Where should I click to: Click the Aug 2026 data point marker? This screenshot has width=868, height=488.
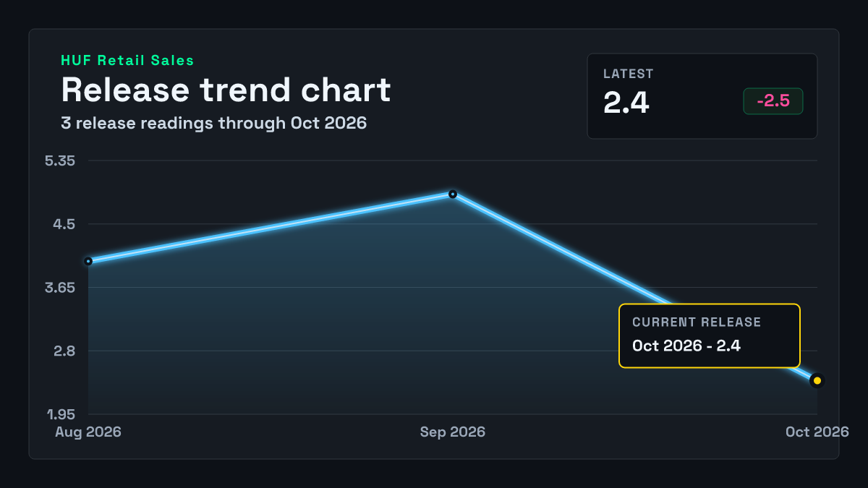(88, 261)
